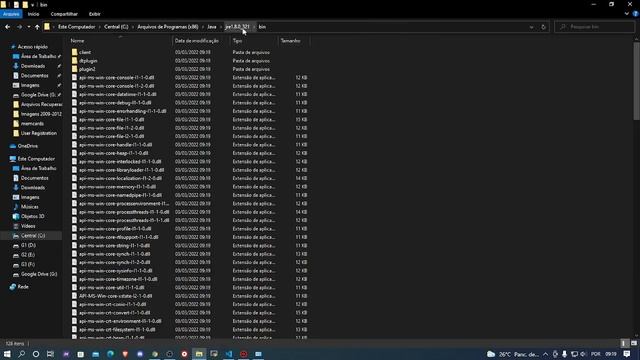Select file api-ms-win-crt-convert-l1-1-0.dll
Screen dimensions: 640x360
tap(115, 313)
